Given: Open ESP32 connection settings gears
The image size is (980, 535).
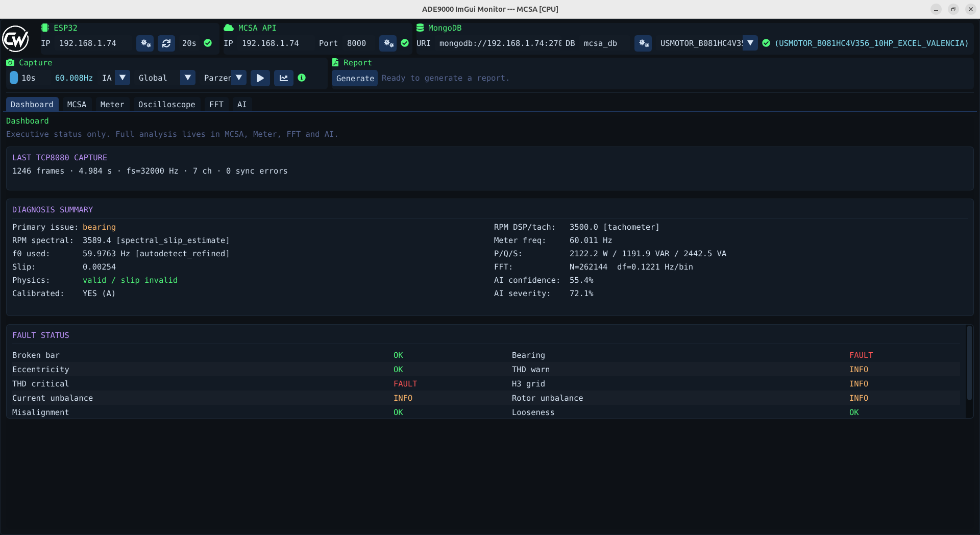Looking at the screenshot, I should coord(145,43).
